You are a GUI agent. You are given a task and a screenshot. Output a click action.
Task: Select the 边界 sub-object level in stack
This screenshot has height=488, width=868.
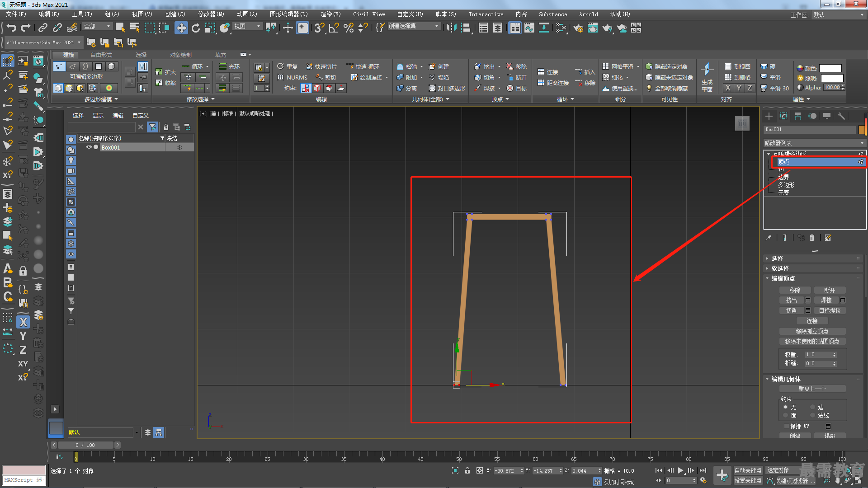[x=783, y=177]
